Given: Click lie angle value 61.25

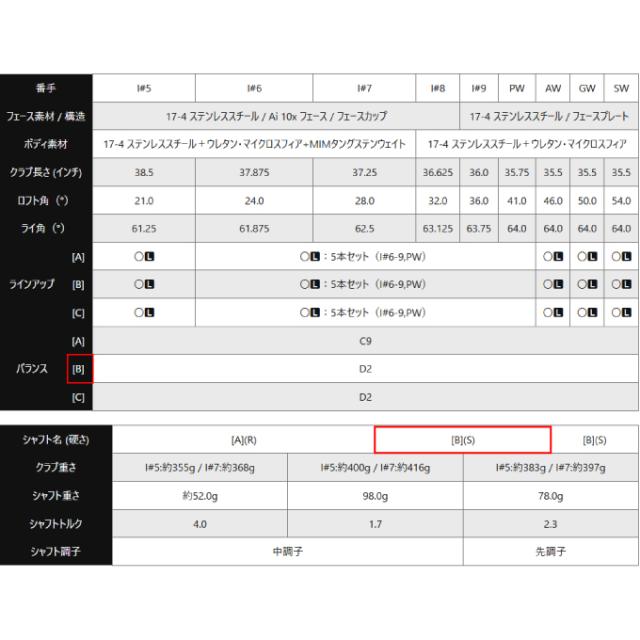Looking at the screenshot, I should coord(144,229).
